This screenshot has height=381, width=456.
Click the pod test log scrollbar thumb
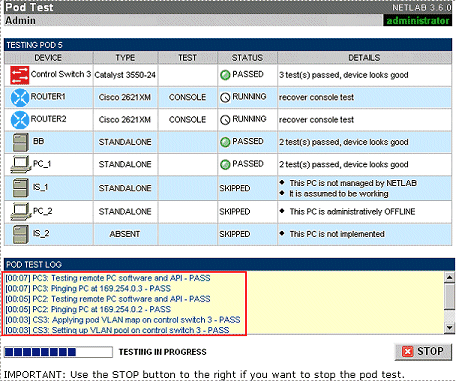coord(449,297)
